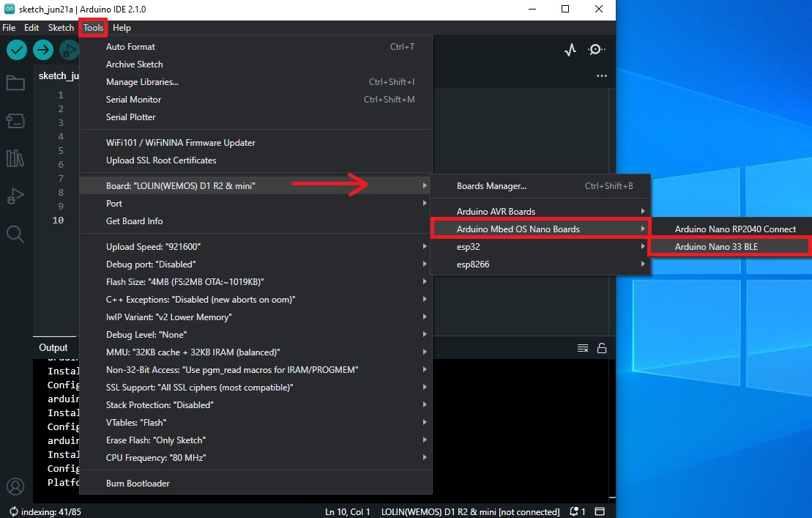Image resolution: width=812 pixels, height=518 pixels.
Task: Expand Non-32-Bit Access submenu
Action: (256, 370)
